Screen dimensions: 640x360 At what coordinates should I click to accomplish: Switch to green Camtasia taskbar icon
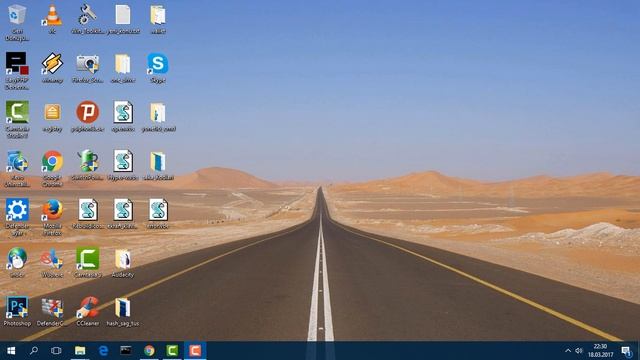click(x=172, y=351)
